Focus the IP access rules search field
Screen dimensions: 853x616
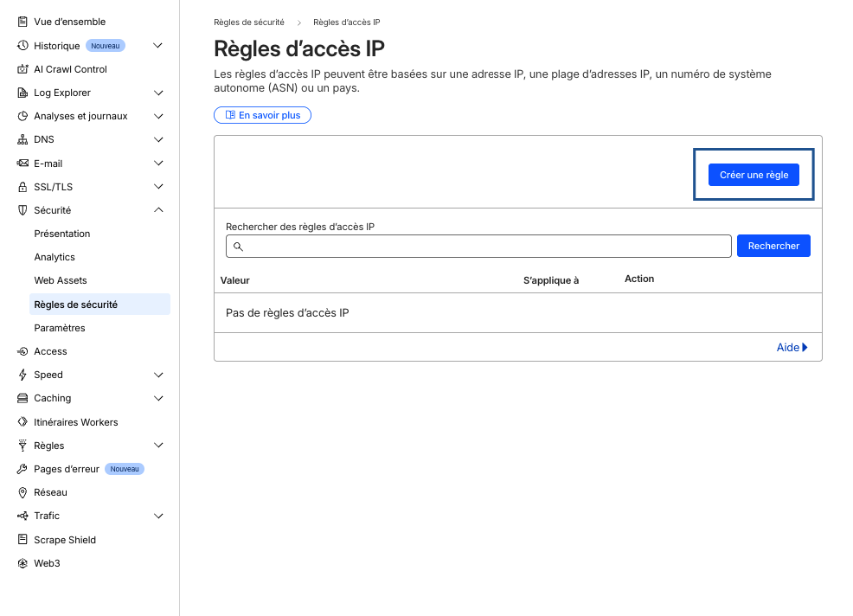[478, 246]
